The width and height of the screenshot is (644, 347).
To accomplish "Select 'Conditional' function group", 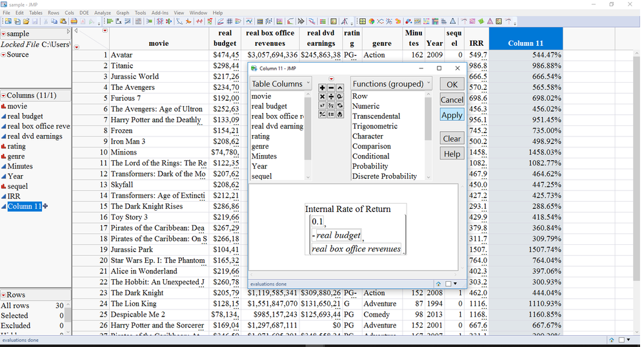I will click(x=371, y=156).
